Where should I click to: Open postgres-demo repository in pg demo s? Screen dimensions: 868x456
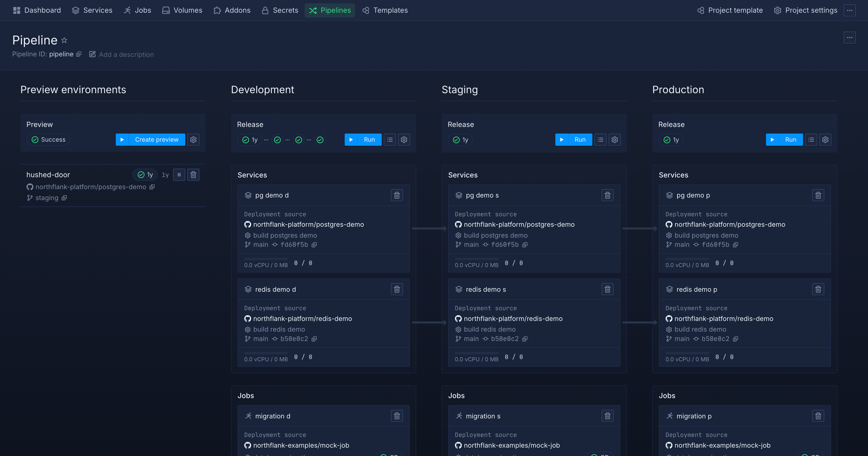pos(519,224)
